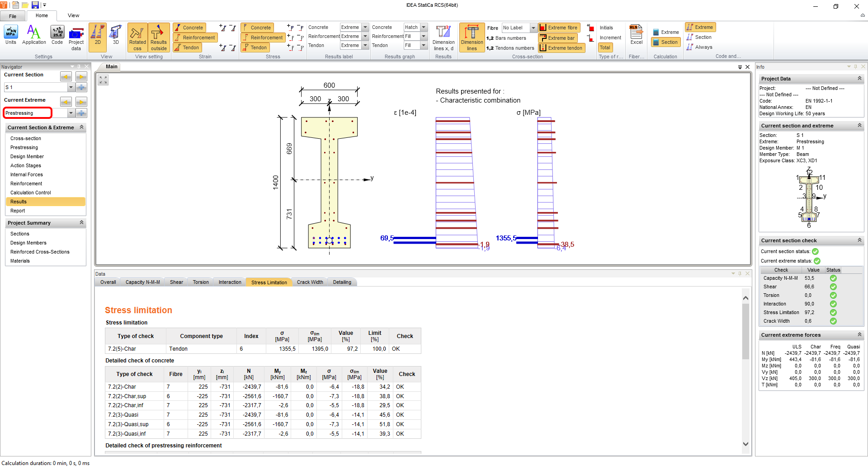Viewport: 868px width, 470px height.
Task: Toggle Dimension lines in cross-section
Action: pyautogui.click(x=472, y=38)
